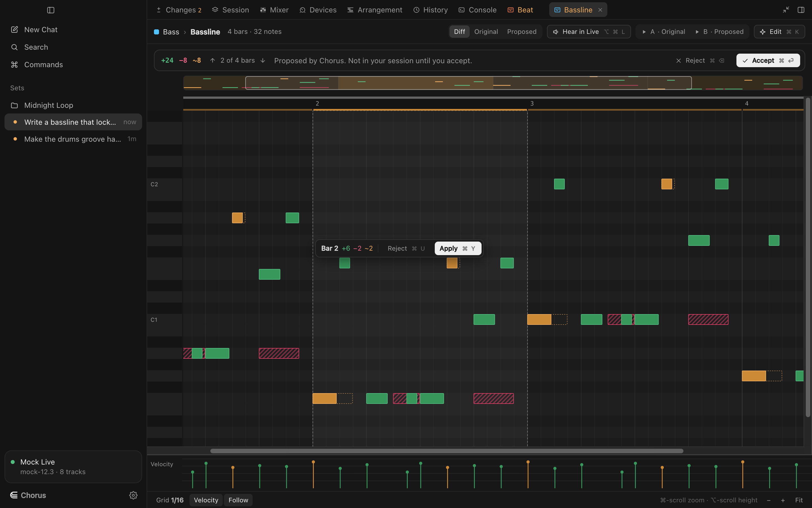Viewport: 812px width, 508px height.
Task: Go to next bar with down arrow
Action: pyautogui.click(x=263, y=60)
